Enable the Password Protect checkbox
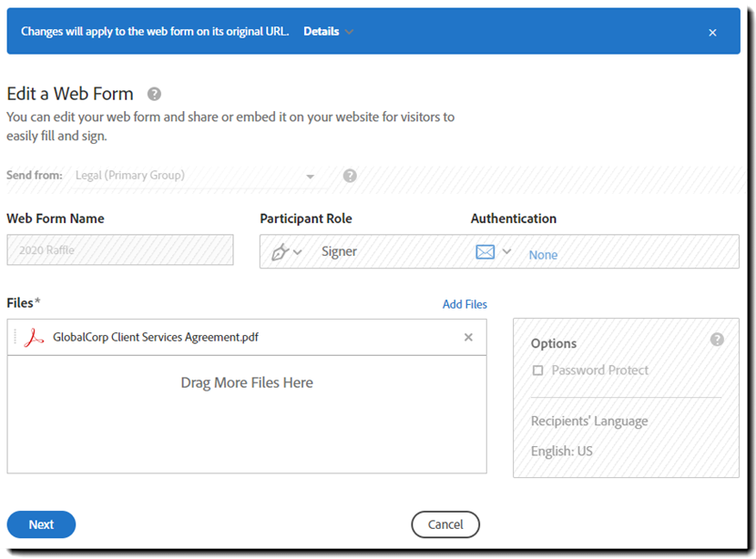 537,371
